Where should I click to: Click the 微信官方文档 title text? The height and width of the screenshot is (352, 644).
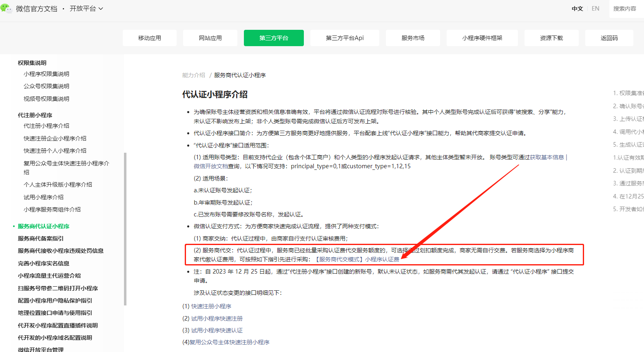click(37, 9)
